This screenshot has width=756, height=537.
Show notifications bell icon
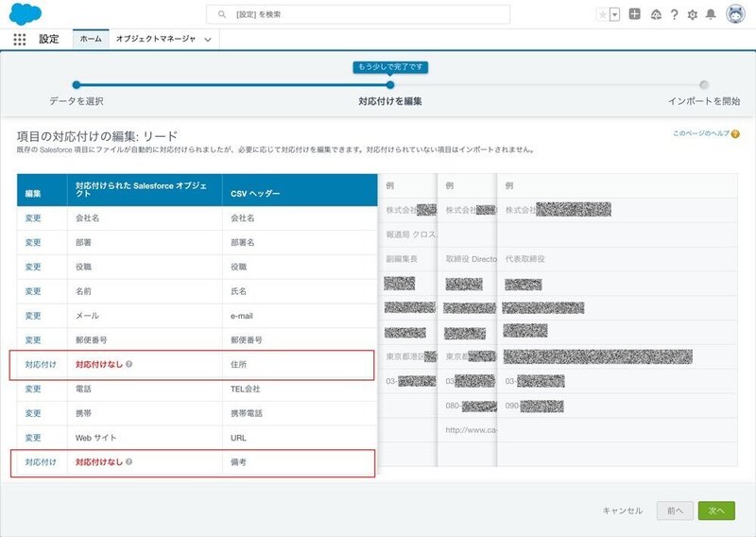[711, 14]
